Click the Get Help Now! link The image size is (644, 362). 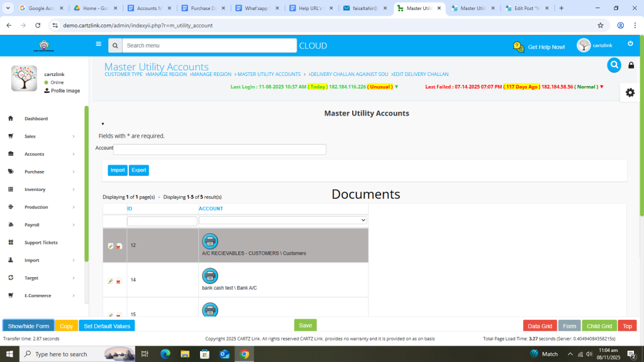[539, 47]
